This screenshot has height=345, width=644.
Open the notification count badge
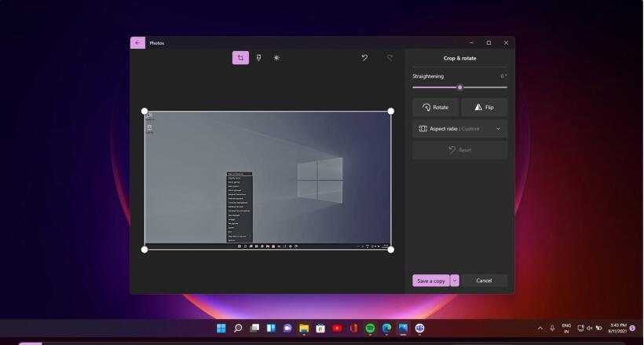[x=632, y=328]
